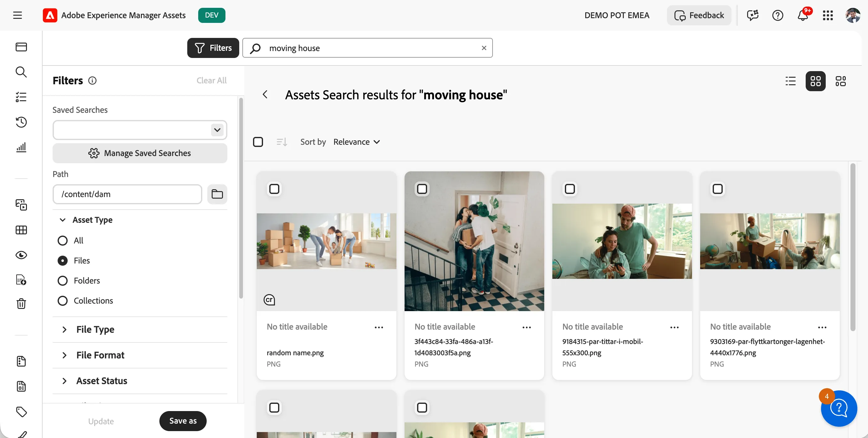The width and height of the screenshot is (868, 438).
Task: Check the random name.png card checkbox
Action: click(x=274, y=189)
